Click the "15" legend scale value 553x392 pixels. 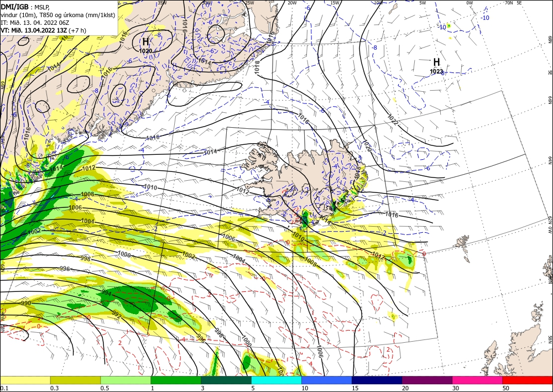[x=355, y=388]
